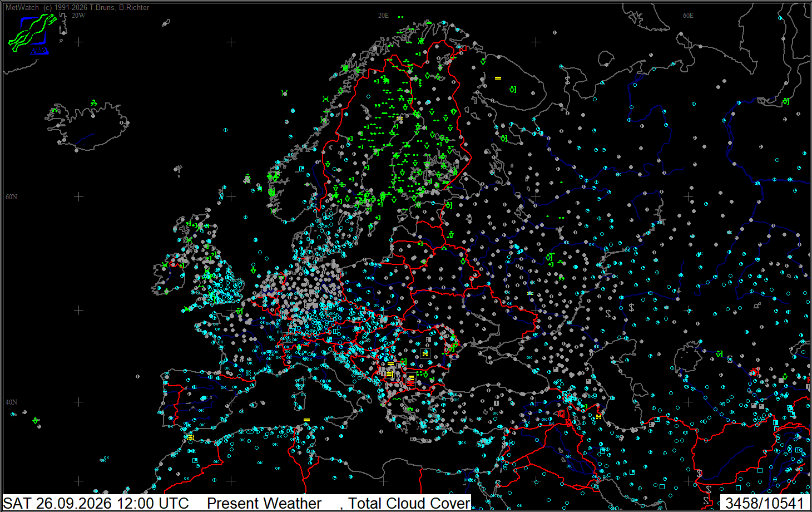Click the station count 3458/10541
812x512 pixels.
pos(765,503)
